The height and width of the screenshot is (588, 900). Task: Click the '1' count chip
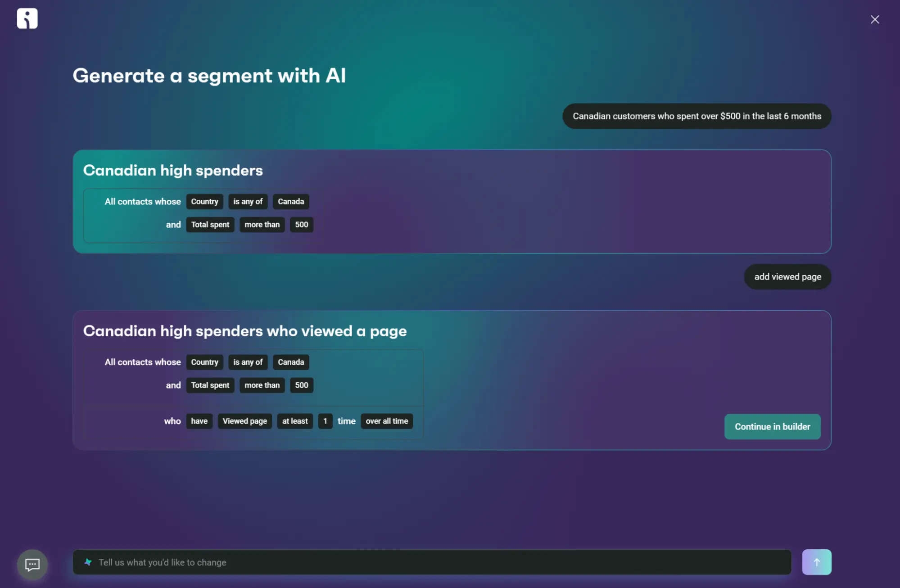coord(325,421)
